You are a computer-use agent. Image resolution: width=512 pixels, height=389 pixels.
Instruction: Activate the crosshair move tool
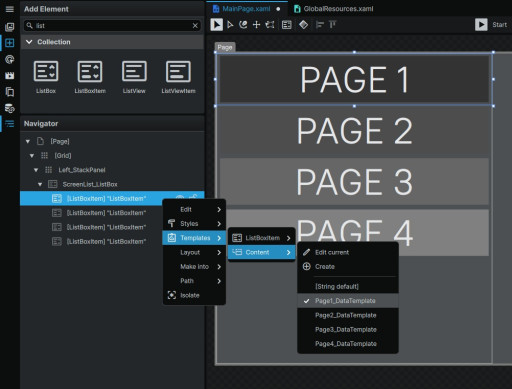coord(256,25)
